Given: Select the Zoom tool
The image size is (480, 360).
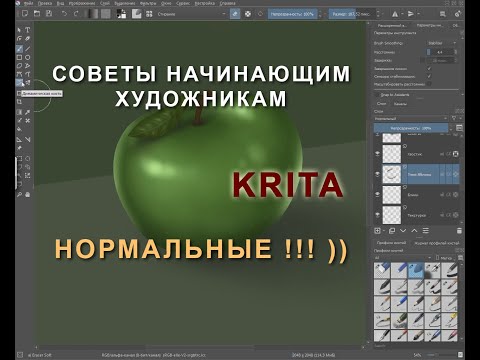Looking at the screenshot, I should (20, 194).
